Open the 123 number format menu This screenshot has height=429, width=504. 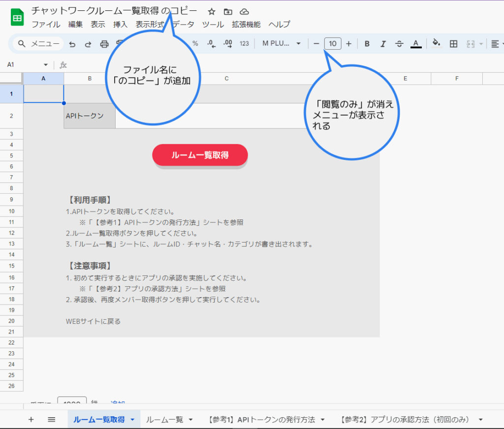pyautogui.click(x=244, y=44)
